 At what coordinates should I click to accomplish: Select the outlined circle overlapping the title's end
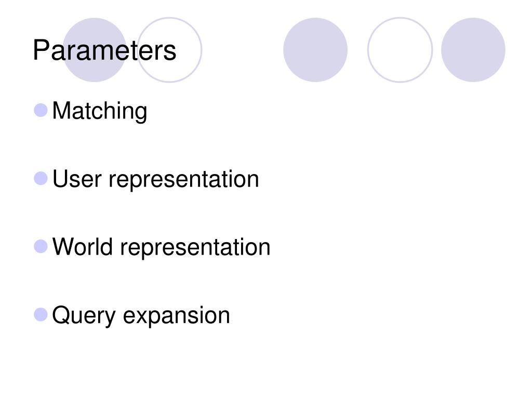(169, 50)
